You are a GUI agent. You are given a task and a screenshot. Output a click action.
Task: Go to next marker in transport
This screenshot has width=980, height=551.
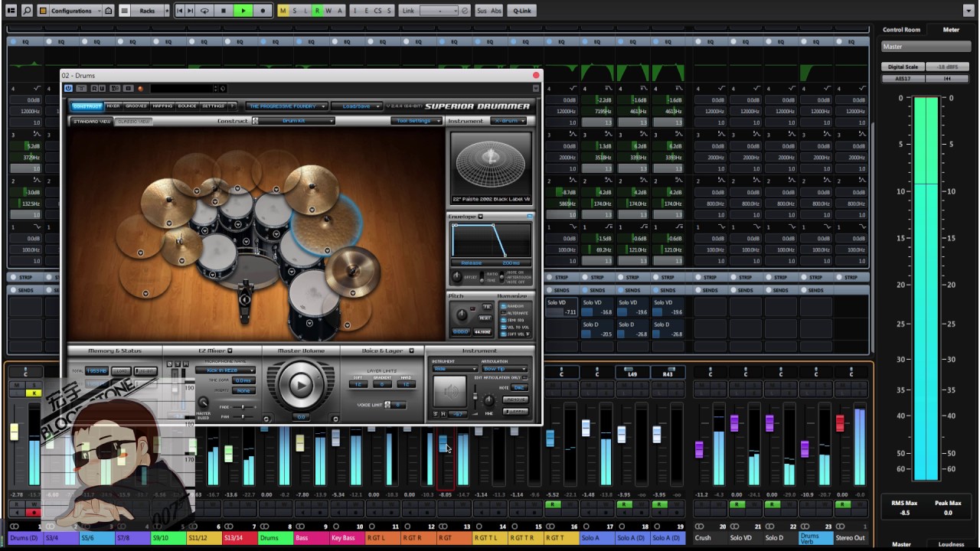coord(190,11)
